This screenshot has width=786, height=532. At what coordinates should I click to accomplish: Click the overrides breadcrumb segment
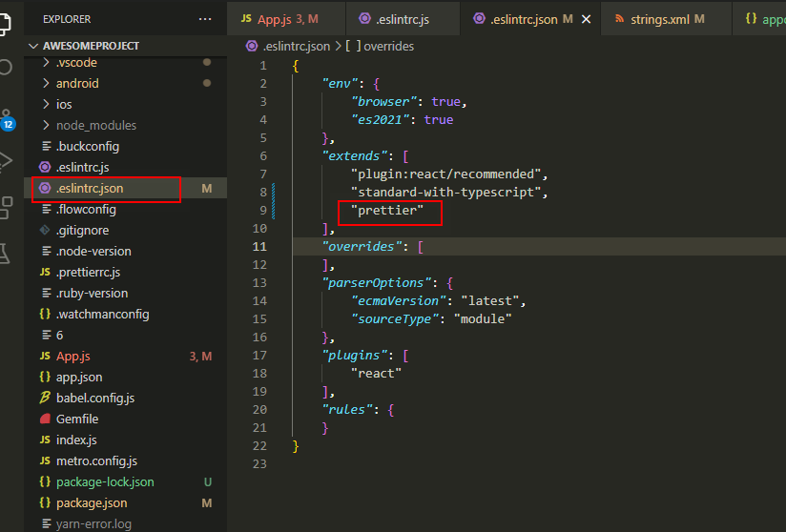coord(386,46)
